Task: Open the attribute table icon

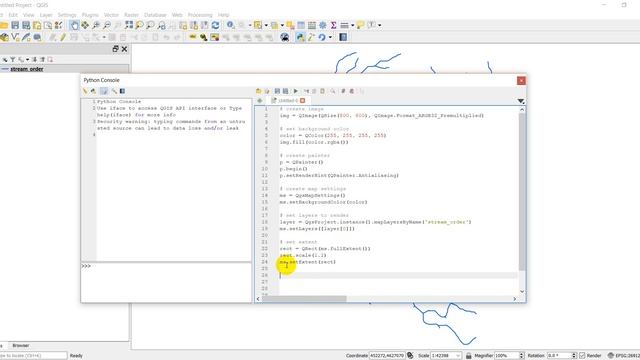Action: coord(301,25)
